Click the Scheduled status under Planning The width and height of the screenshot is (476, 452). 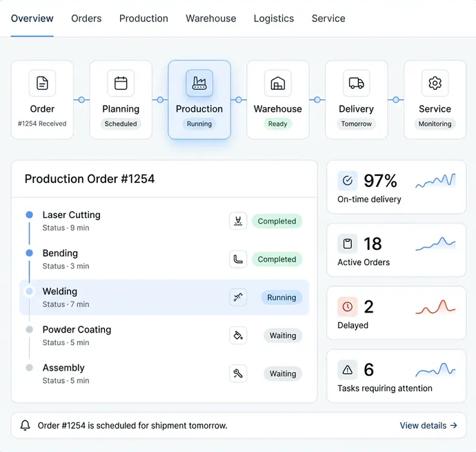[x=121, y=124]
